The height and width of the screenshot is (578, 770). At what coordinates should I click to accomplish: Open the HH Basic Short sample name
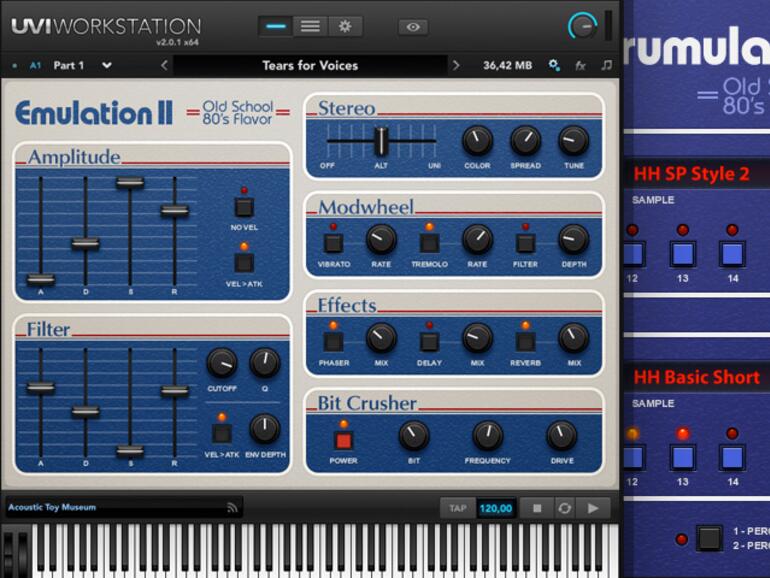(696, 377)
